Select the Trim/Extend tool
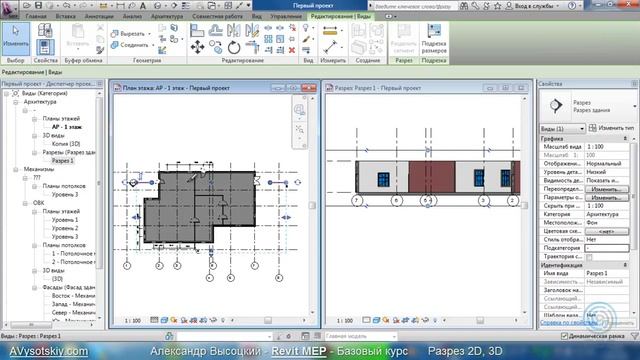Screen dimensions: 640x360 point(252,47)
